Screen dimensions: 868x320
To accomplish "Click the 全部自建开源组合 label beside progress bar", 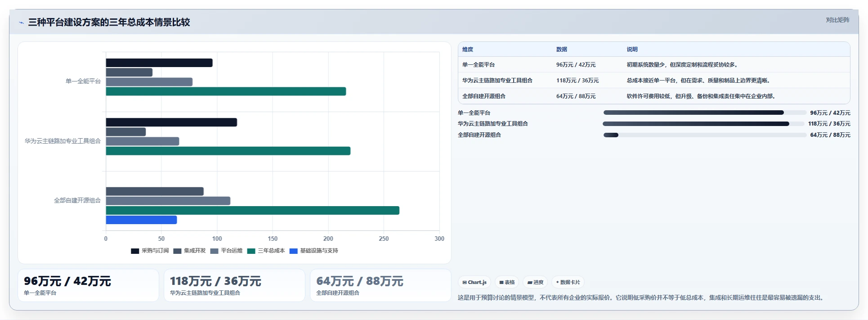I will point(479,135).
